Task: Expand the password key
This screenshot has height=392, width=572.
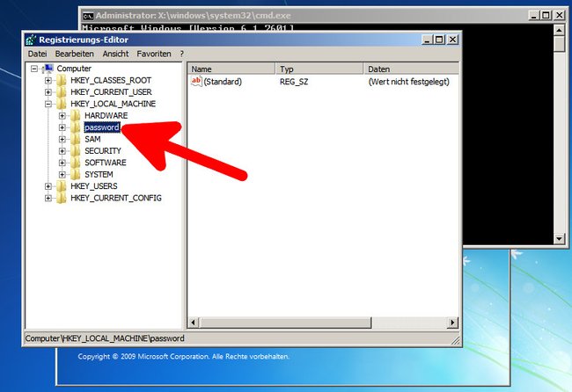Action: [x=62, y=127]
